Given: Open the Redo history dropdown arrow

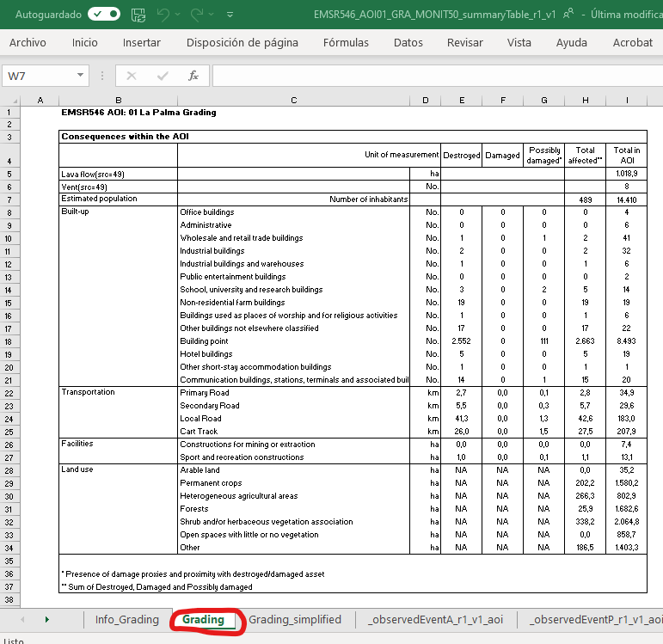Looking at the screenshot, I should [x=212, y=15].
